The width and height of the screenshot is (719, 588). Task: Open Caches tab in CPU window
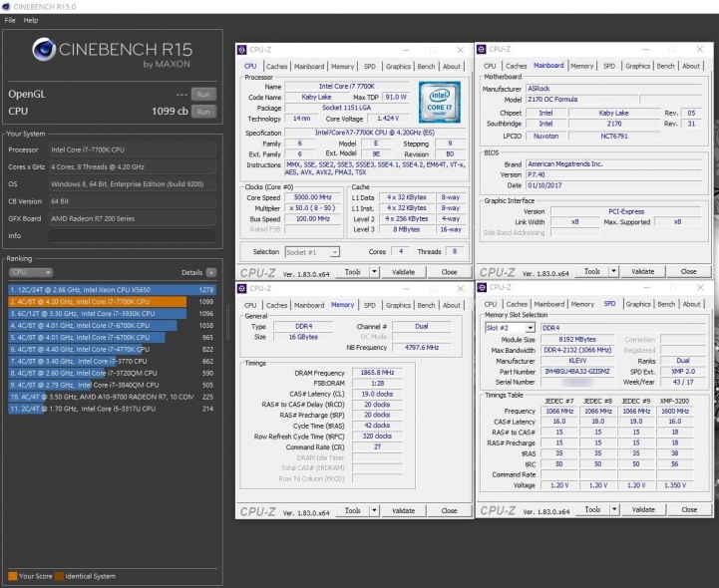276,67
